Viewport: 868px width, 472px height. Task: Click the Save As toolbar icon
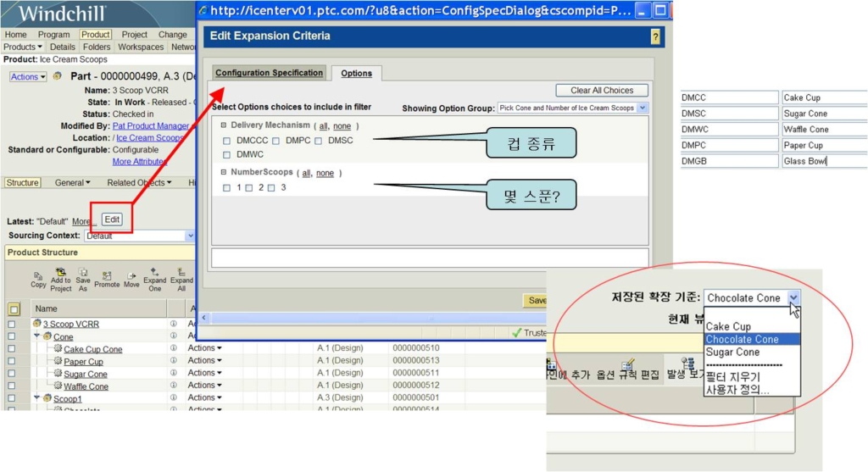click(83, 272)
